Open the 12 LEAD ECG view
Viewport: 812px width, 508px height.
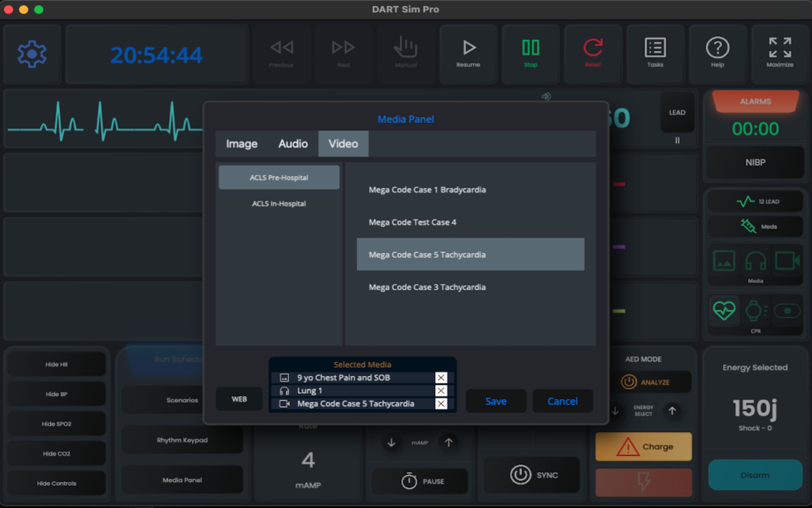[x=755, y=202]
